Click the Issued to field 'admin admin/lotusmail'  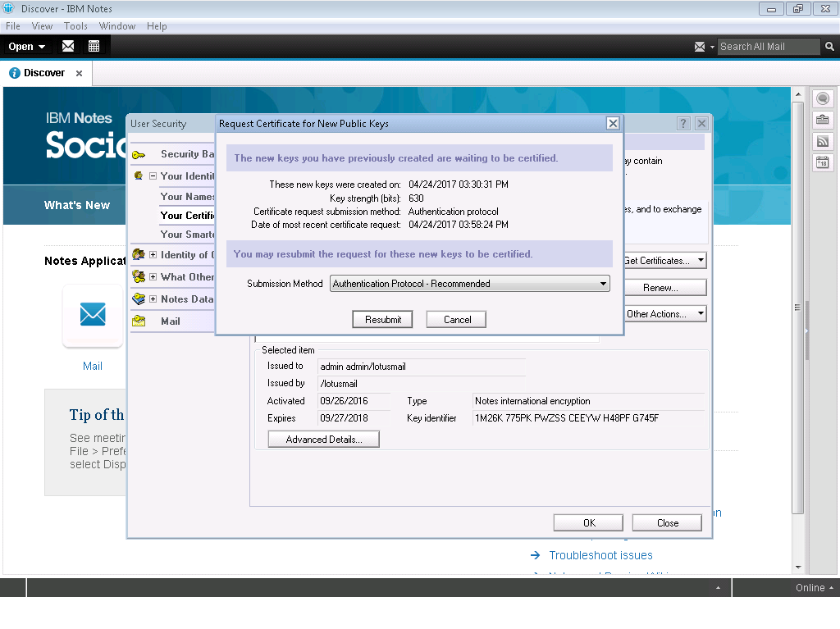[x=422, y=367]
